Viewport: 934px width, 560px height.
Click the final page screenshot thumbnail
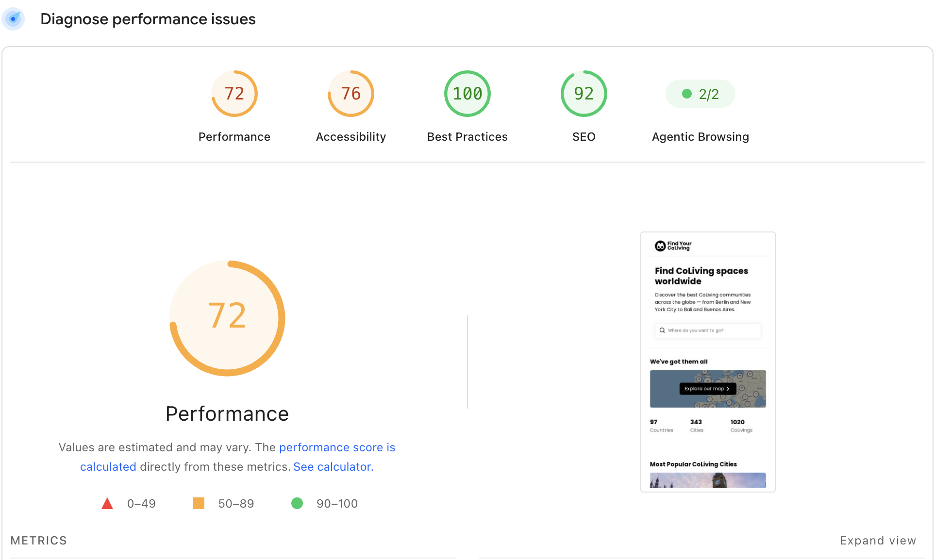pyautogui.click(x=708, y=362)
